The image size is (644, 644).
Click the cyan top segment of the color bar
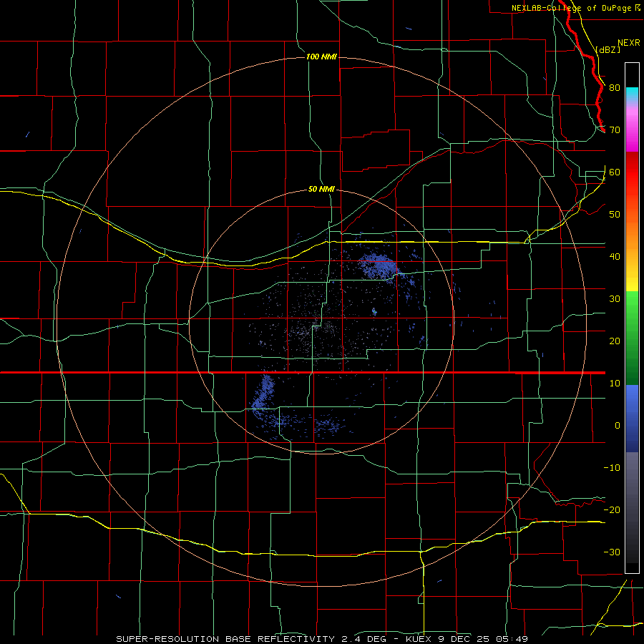click(632, 94)
